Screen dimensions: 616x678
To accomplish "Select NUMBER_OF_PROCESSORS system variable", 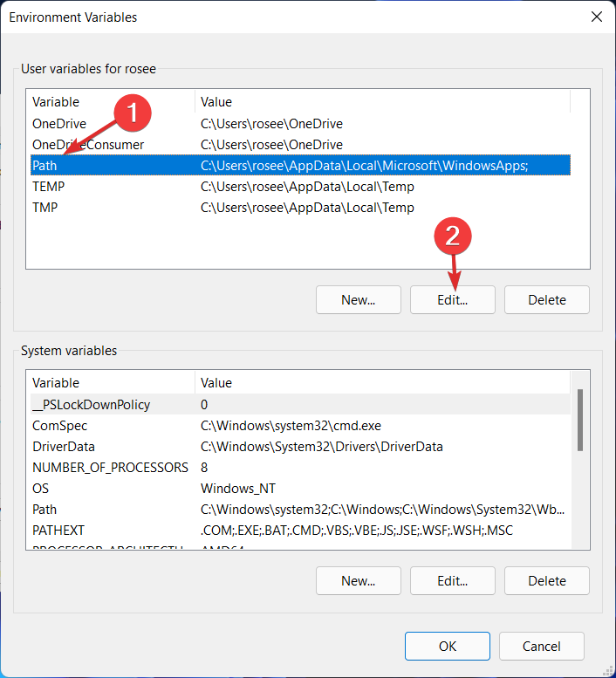I will point(110,467).
